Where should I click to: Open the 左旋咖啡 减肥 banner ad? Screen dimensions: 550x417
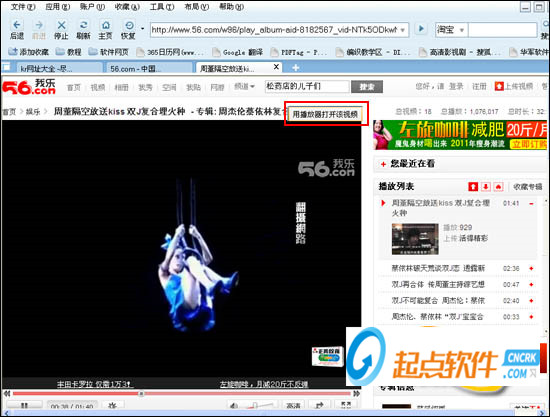click(460, 135)
